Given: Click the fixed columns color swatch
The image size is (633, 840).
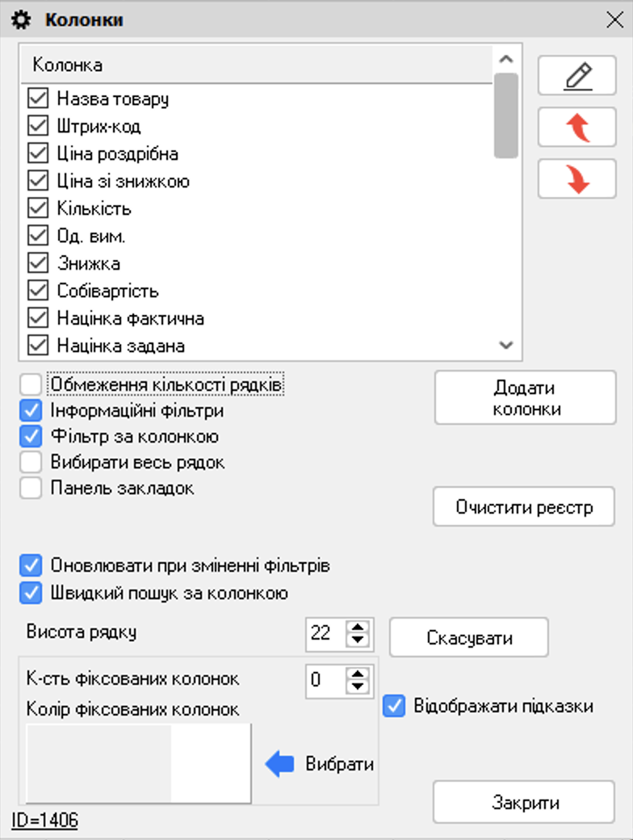Looking at the screenshot, I should [137, 759].
